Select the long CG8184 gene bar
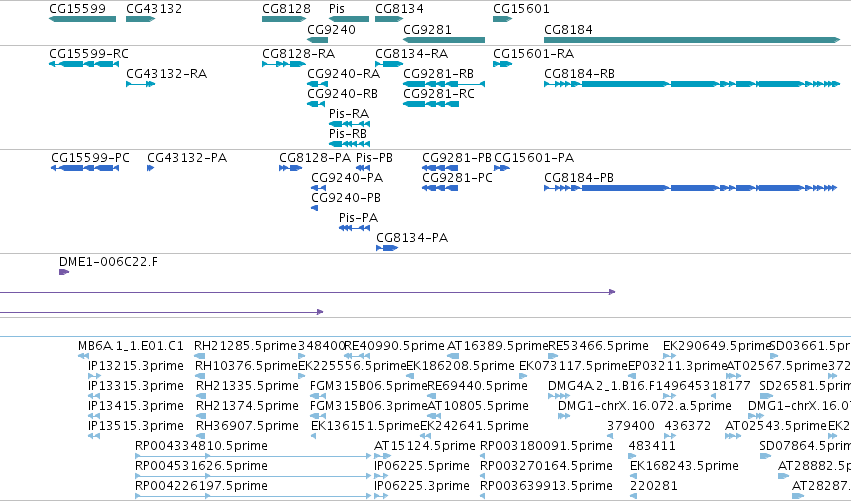 [692, 40]
